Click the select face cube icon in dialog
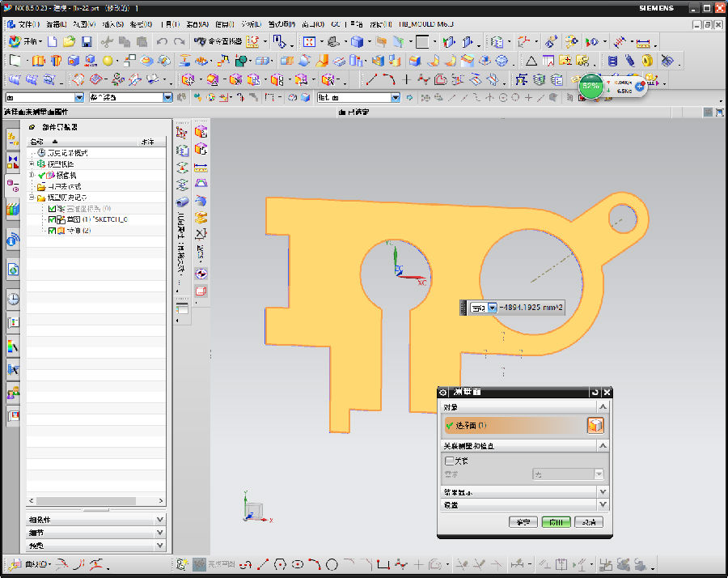Viewport: 728px width, 578px height. pyautogui.click(x=595, y=425)
